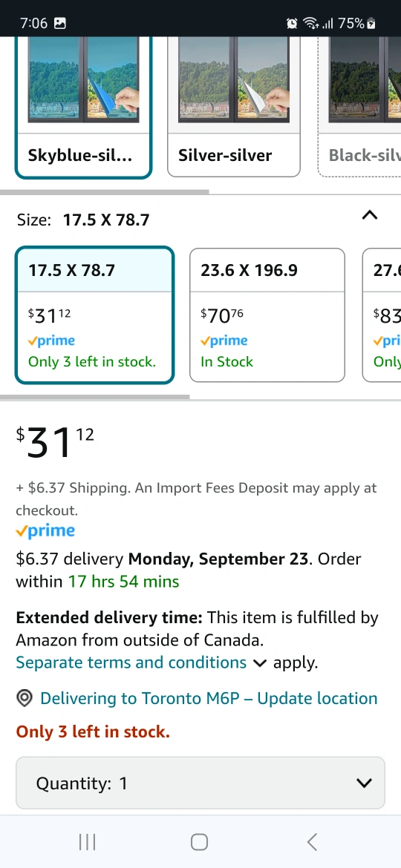Image resolution: width=401 pixels, height=868 pixels.
Task: Select the 17.5 X 78.7 size option
Action: coord(95,315)
